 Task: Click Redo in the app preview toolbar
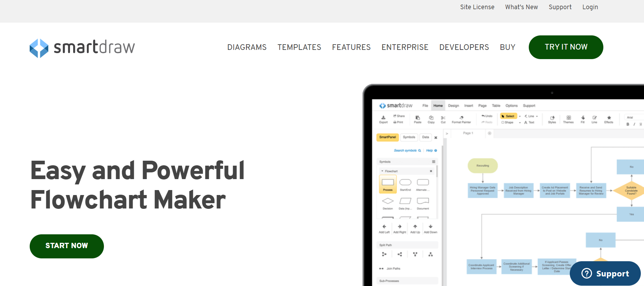coord(487,122)
